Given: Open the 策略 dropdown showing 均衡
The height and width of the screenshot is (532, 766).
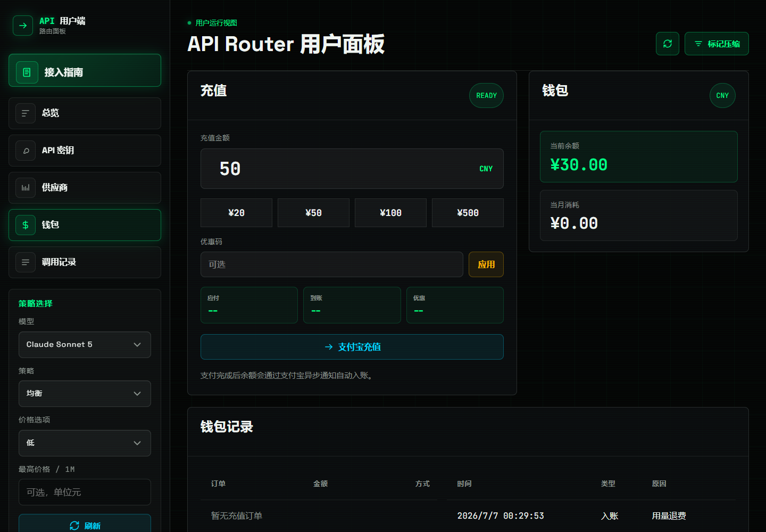Looking at the screenshot, I should (x=85, y=394).
